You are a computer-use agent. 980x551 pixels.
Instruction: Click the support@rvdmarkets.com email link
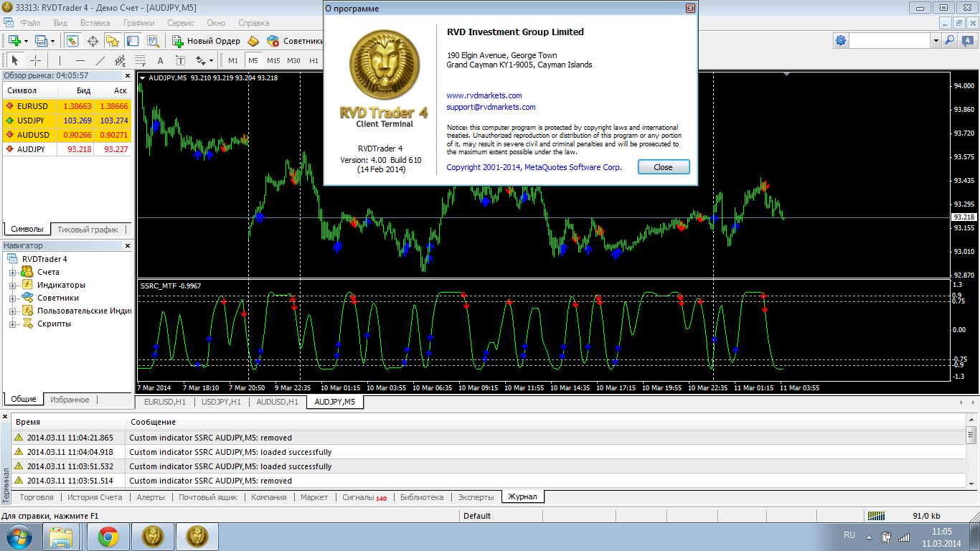pos(491,107)
